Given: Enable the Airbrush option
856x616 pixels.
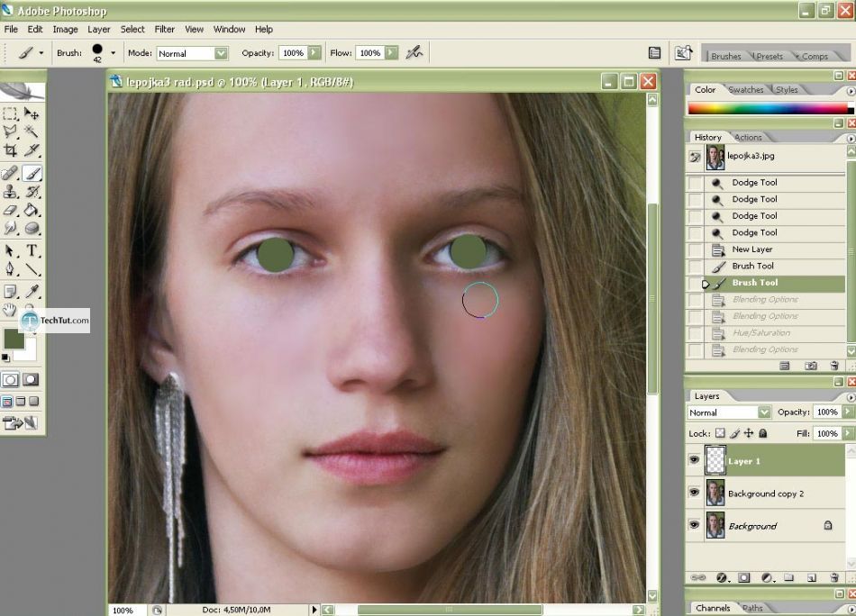Looking at the screenshot, I should point(414,53).
